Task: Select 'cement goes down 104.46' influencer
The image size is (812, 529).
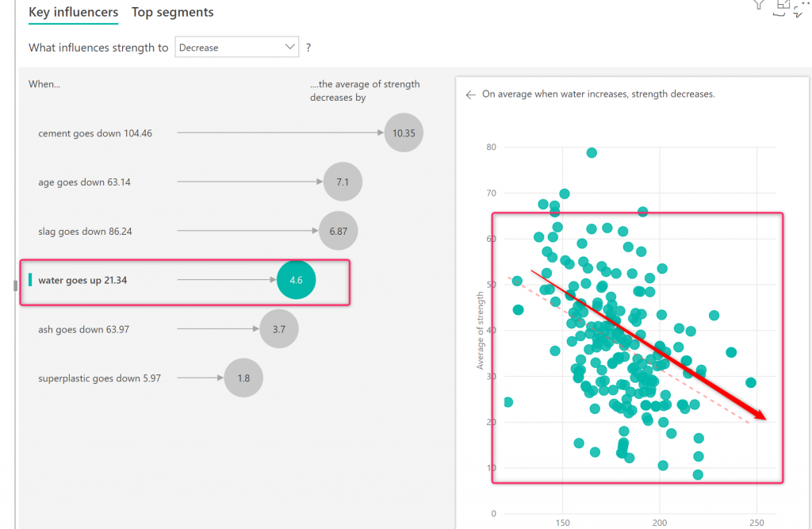Action: click(95, 133)
